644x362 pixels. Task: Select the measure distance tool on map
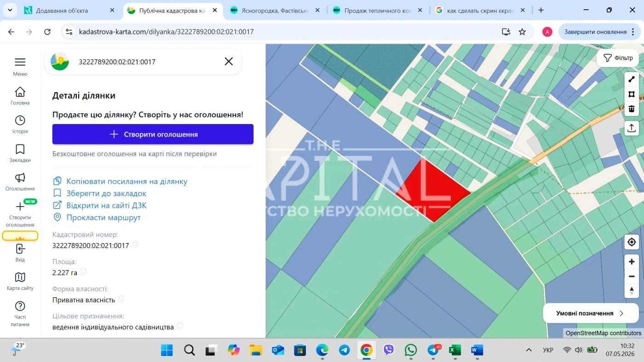pos(632,79)
